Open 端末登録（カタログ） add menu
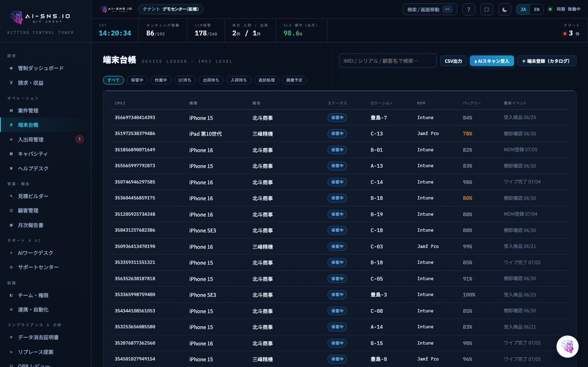 click(x=547, y=61)
